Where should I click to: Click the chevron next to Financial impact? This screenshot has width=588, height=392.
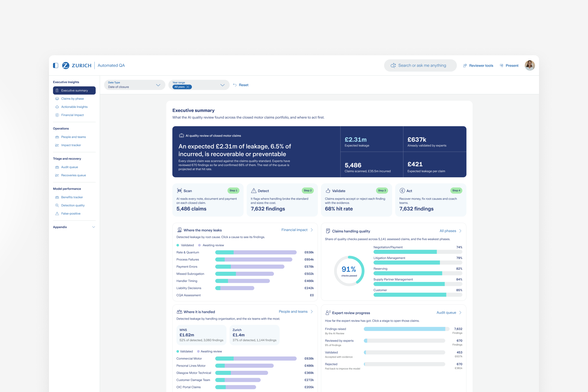312,230
